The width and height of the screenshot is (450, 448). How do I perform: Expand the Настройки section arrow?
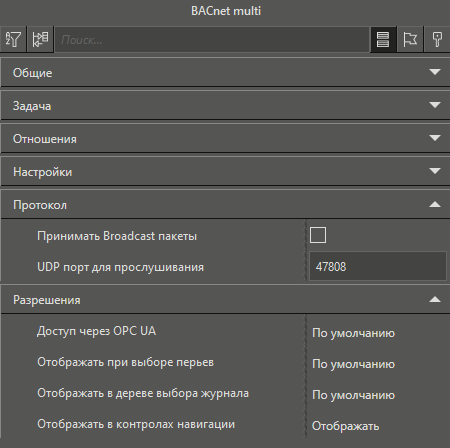tap(435, 171)
